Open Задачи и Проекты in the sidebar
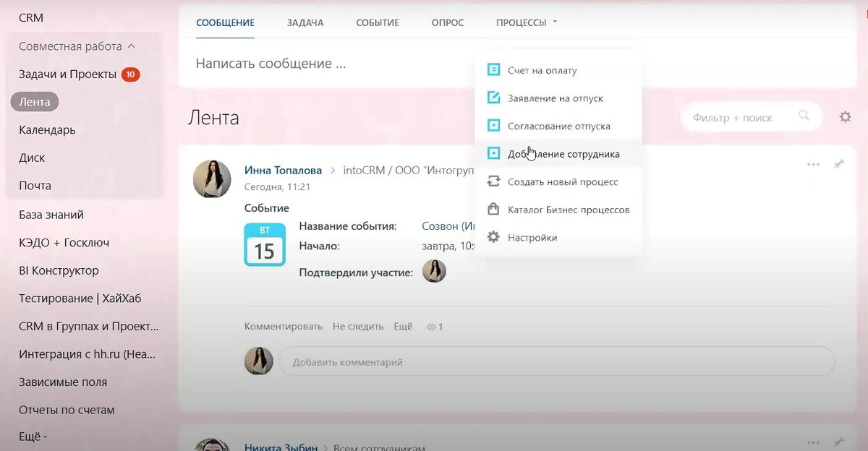The width and height of the screenshot is (868, 451). tap(67, 74)
